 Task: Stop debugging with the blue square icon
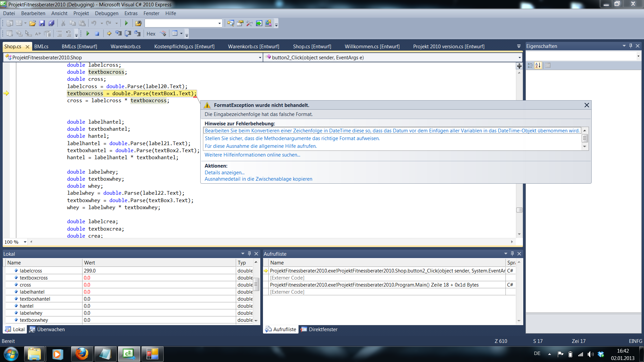[97, 34]
